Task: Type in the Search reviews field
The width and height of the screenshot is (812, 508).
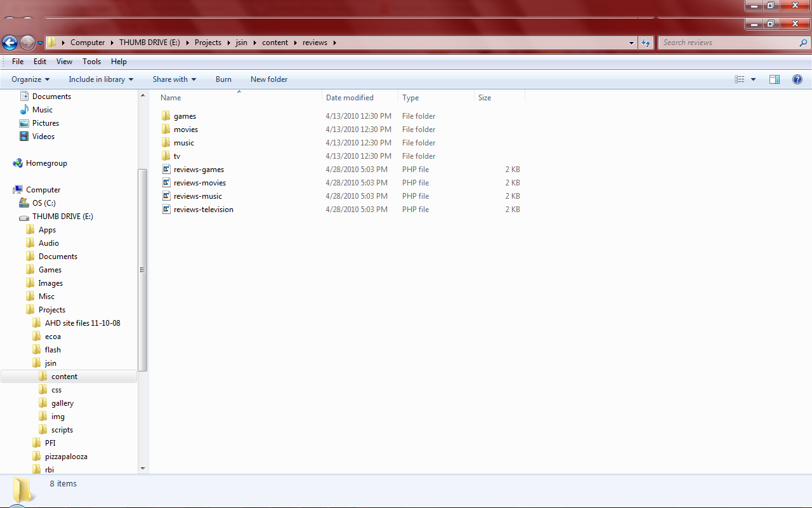Action: 730,43
